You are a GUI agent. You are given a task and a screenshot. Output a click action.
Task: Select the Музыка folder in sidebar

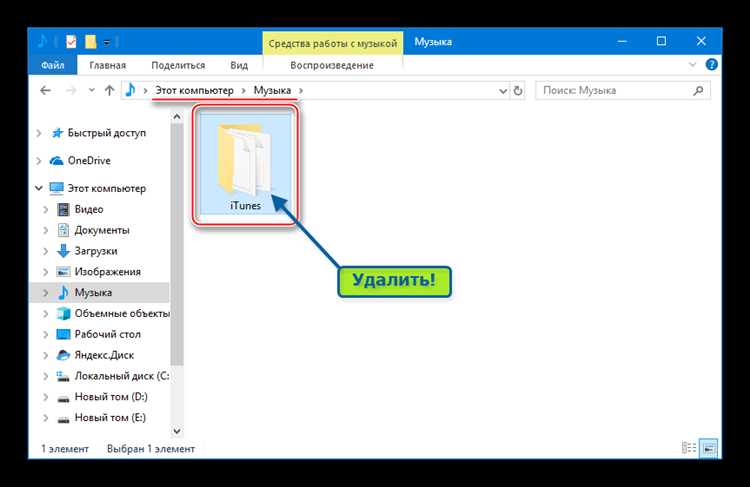tap(93, 292)
